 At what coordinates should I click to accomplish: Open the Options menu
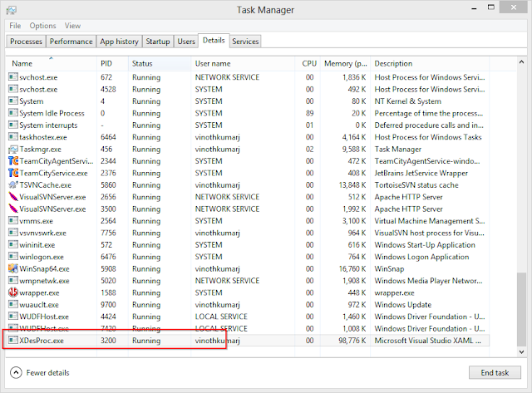42,26
